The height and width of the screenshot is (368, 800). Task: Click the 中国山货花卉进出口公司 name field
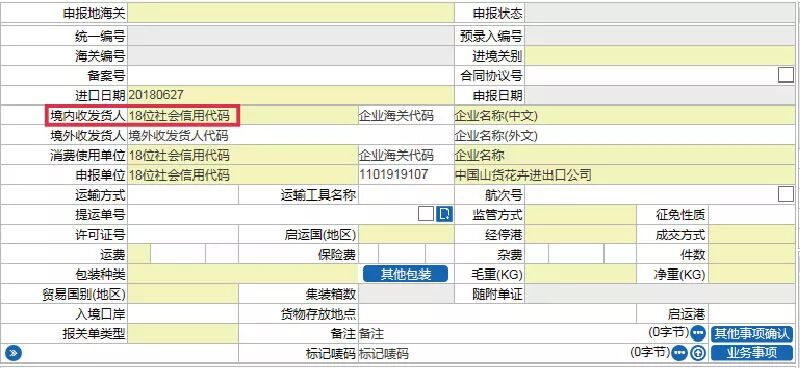coord(624,175)
